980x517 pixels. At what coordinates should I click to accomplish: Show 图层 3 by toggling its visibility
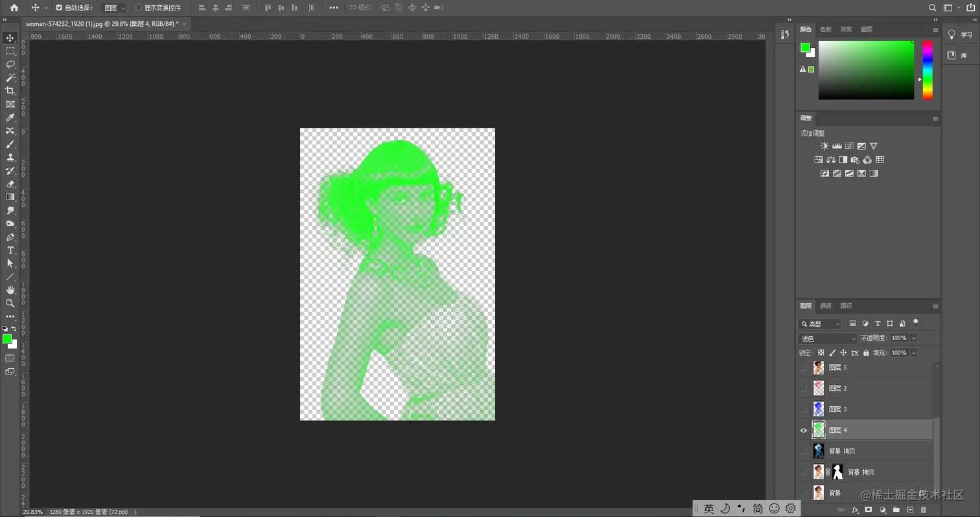coord(804,409)
